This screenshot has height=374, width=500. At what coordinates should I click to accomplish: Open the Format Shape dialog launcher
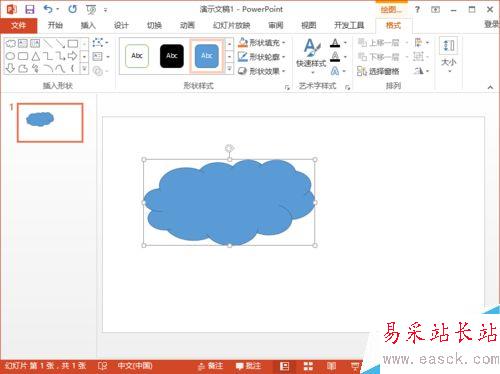pyautogui.click(x=287, y=87)
